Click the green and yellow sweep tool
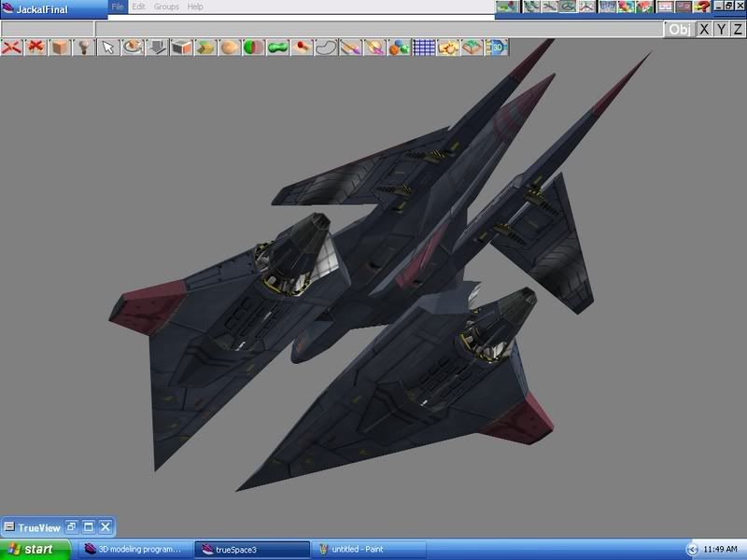The width and height of the screenshot is (747, 560). (x=205, y=48)
